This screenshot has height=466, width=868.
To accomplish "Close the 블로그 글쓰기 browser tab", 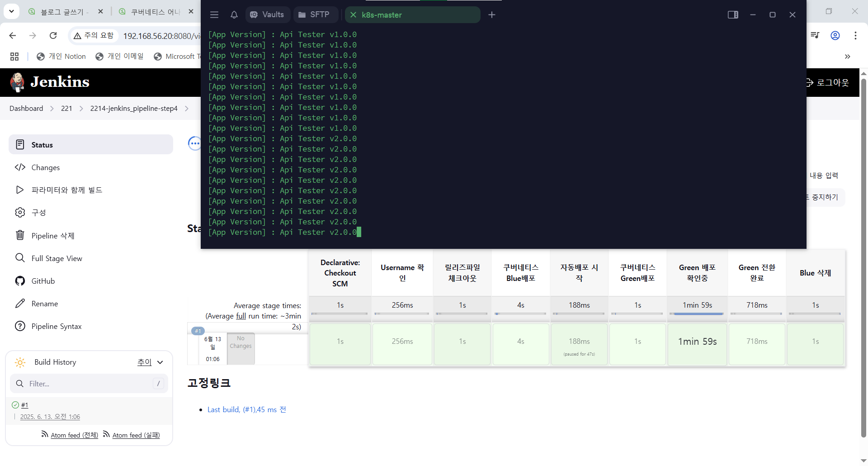I will tap(100, 11).
